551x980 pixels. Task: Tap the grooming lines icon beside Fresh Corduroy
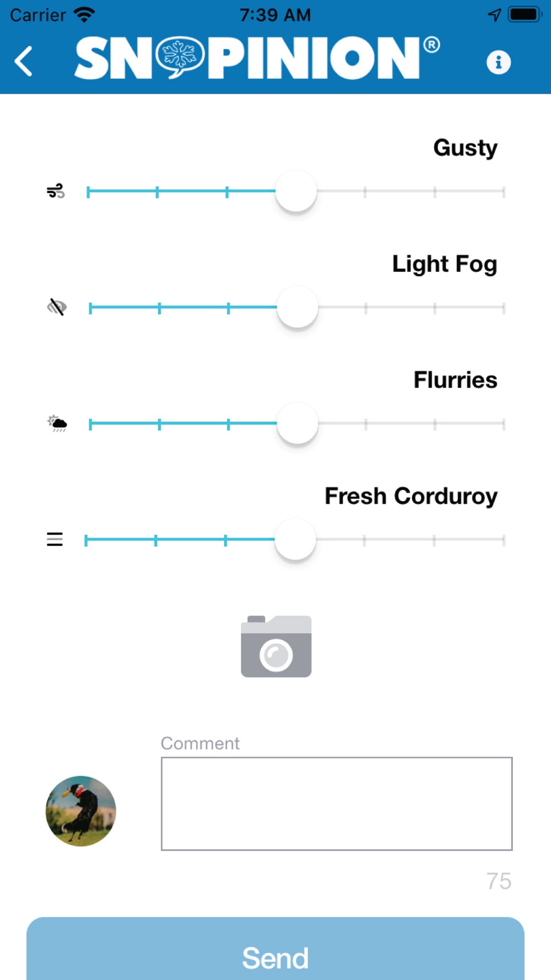55,539
